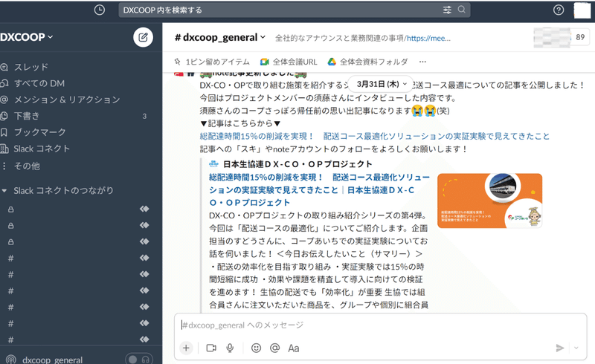Click the bookmarks bar three-dots overflow
Viewport: 595px width, 364px height.
pyautogui.click(x=422, y=62)
